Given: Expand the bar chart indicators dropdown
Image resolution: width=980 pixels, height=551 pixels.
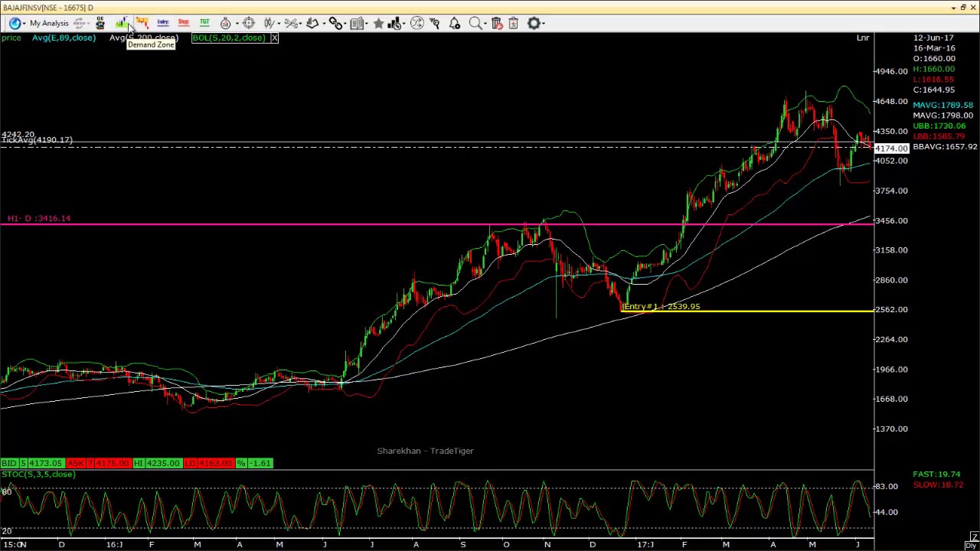Looking at the screenshot, I should coord(403,23).
